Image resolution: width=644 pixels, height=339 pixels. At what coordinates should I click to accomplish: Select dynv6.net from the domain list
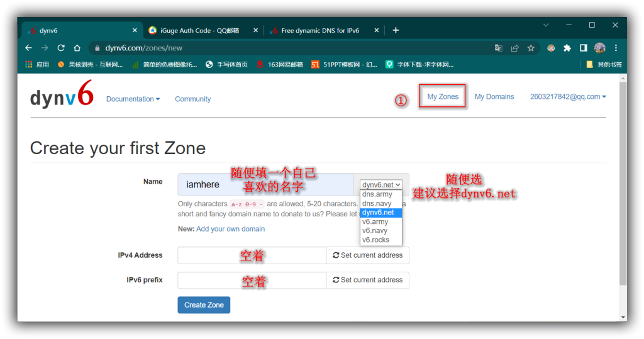380,213
